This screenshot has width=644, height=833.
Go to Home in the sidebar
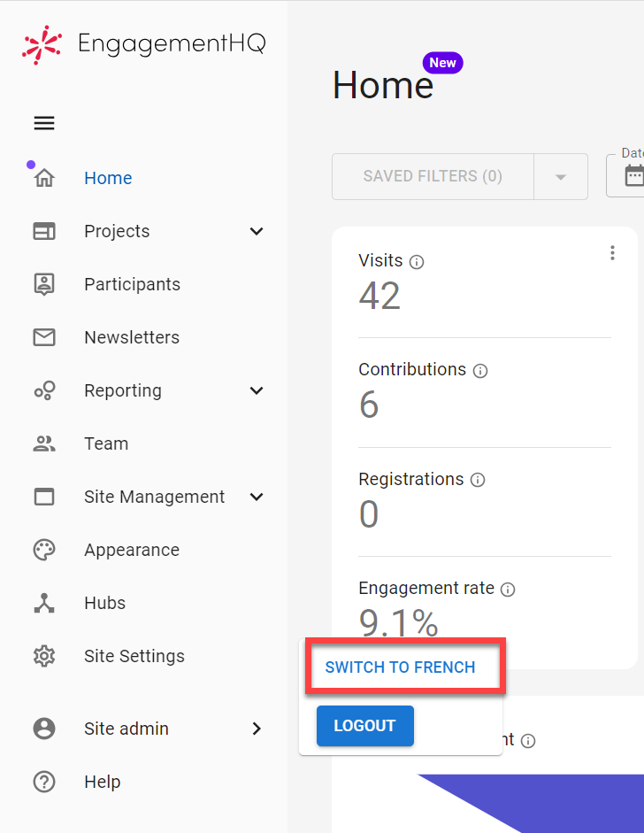pyautogui.click(x=108, y=178)
